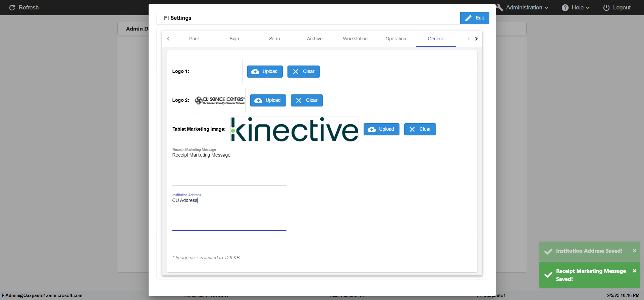Image resolution: width=644 pixels, height=300 pixels.
Task: Click the kinective tablet marketing image
Action: pyautogui.click(x=294, y=129)
